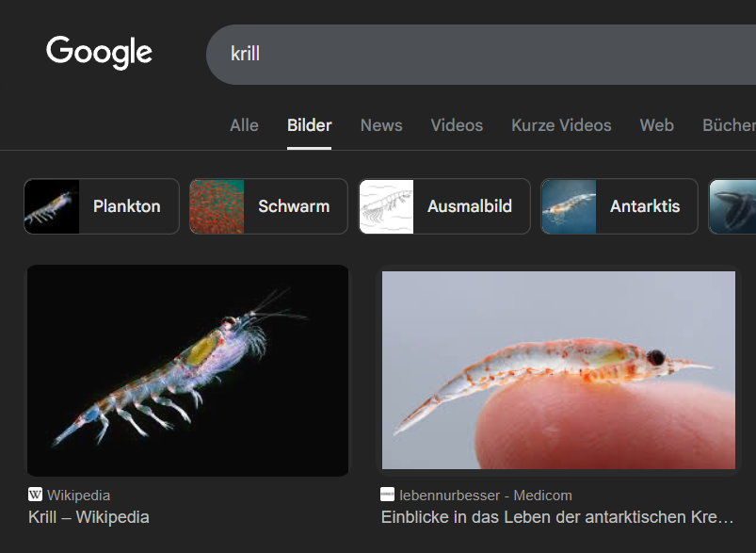Image resolution: width=756 pixels, height=553 pixels.
Task: Select the Bilder tab
Action: 309,125
